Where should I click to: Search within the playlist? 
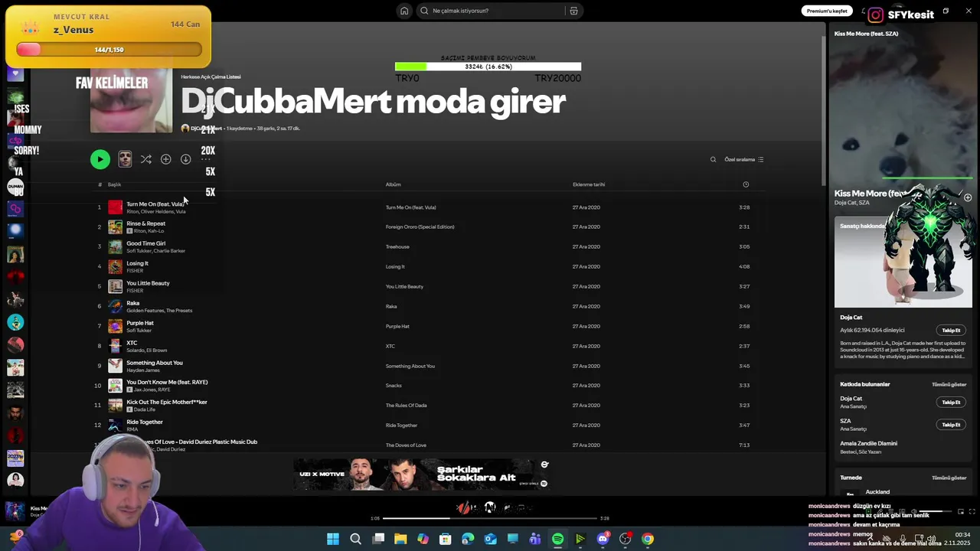point(713,159)
